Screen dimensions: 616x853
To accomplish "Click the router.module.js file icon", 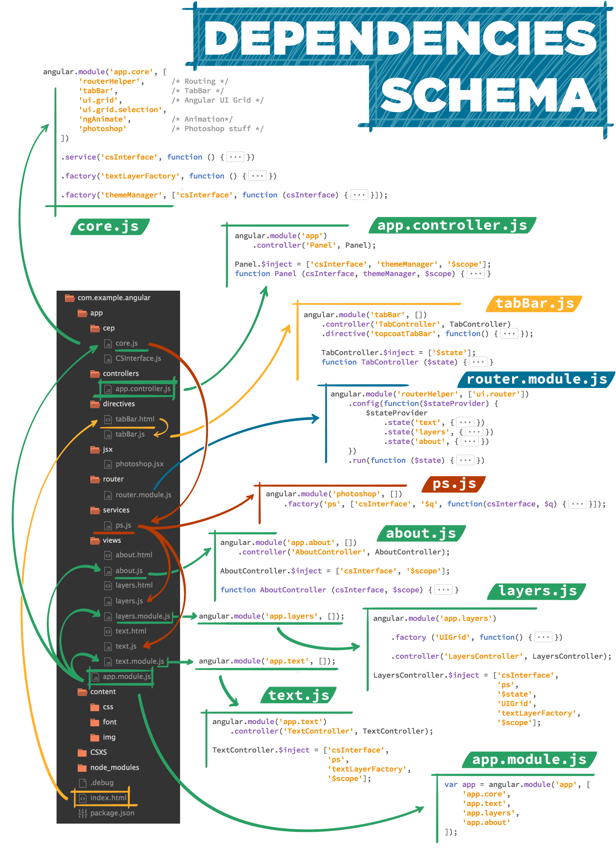I will click(108, 495).
